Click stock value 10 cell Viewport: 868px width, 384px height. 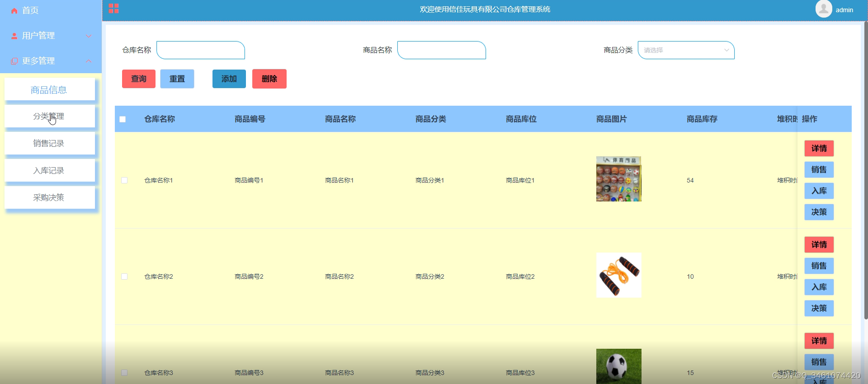click(690, 276)
